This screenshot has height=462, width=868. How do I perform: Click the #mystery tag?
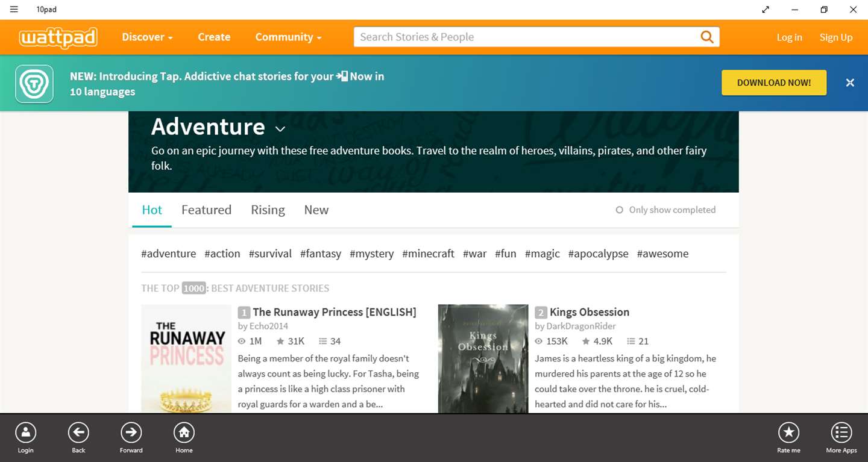372,254
